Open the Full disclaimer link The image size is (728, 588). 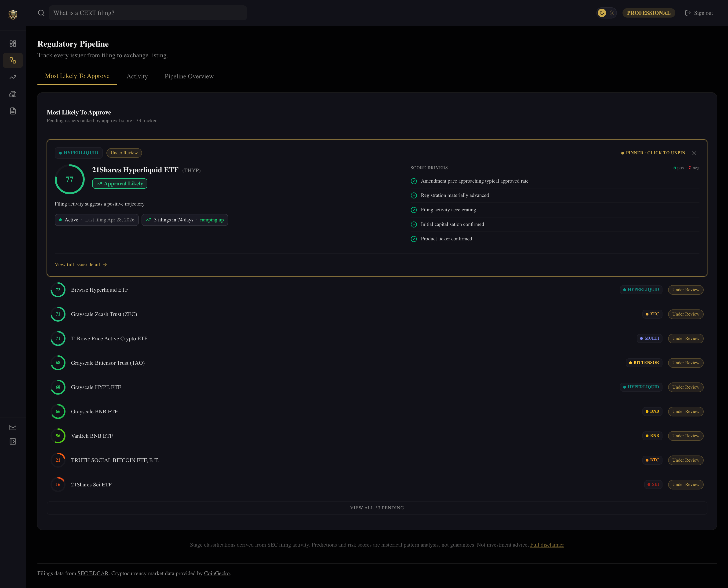[547, 545]
